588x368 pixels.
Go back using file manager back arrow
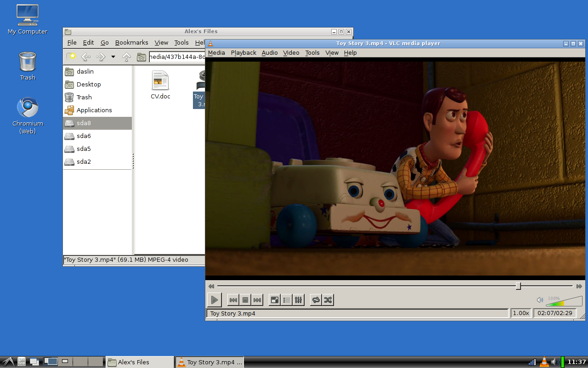[85, 57]
